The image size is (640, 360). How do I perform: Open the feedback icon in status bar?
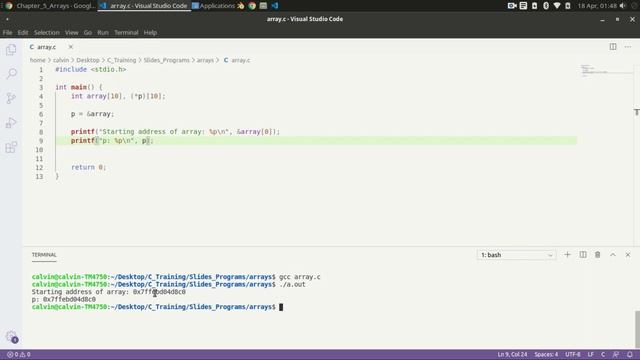[x=616, y=354]
